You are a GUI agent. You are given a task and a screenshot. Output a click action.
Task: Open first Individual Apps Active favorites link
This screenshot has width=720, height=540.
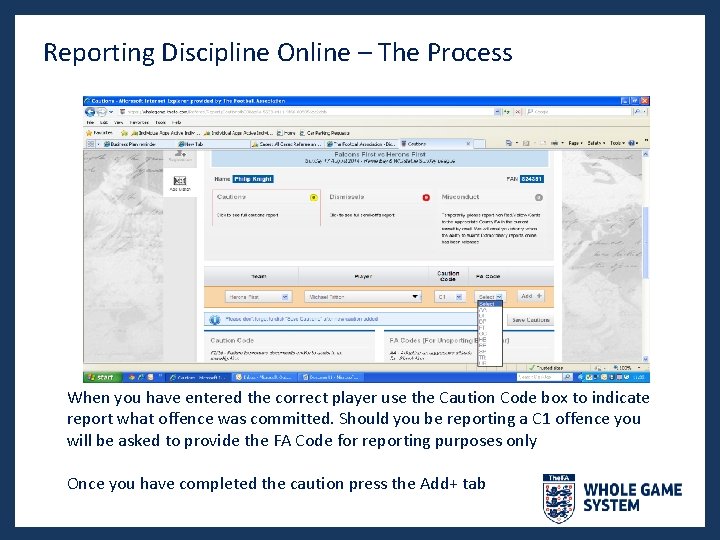coord(165,133)
